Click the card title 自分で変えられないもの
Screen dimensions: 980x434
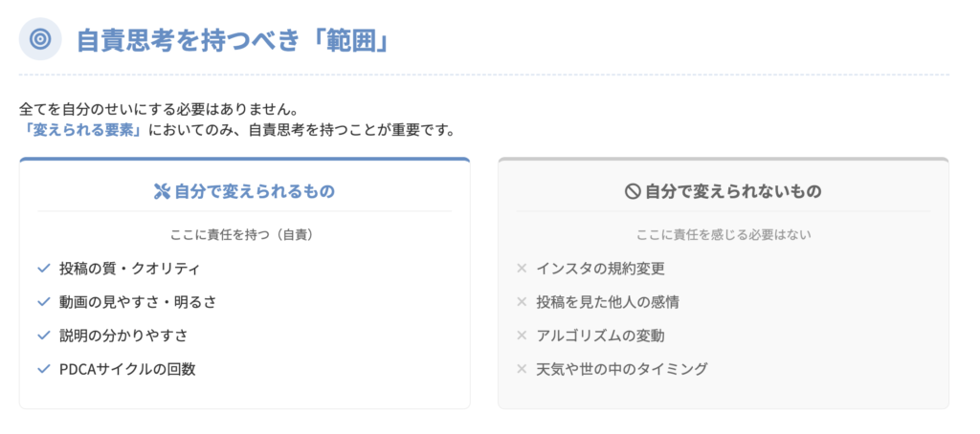(x=732, y=191)
